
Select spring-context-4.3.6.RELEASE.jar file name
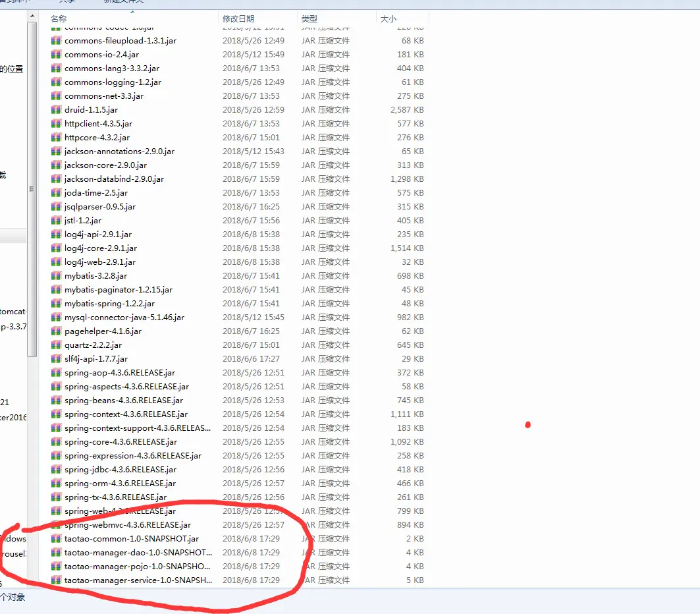pos(126,414)
